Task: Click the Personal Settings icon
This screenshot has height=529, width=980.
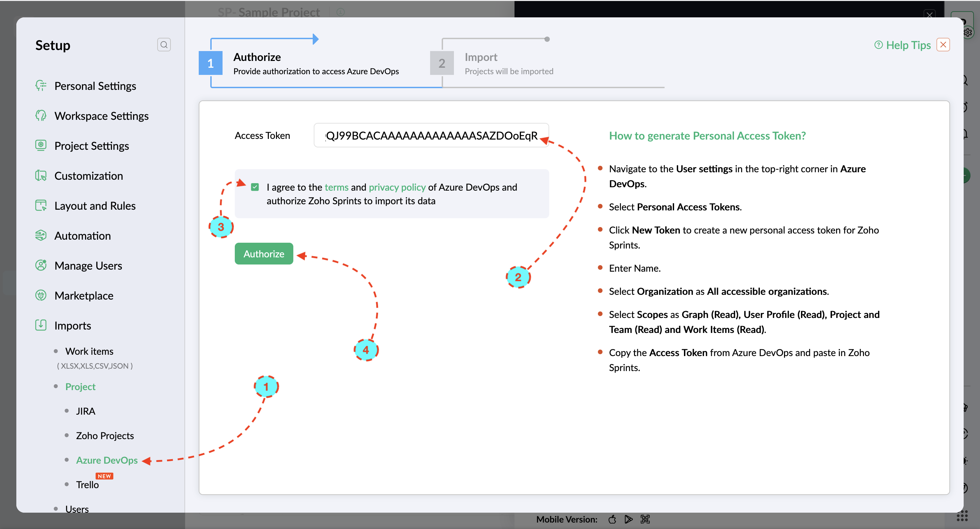Action: [x=41, y=86]
